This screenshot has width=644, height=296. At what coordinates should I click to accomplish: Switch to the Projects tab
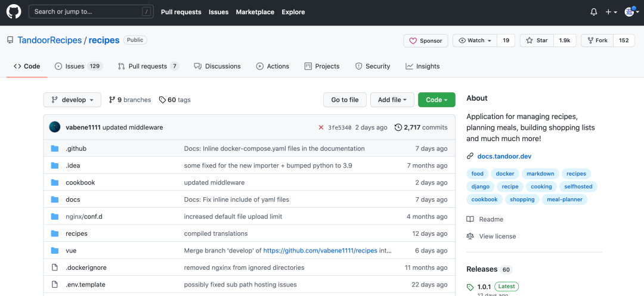pyautogui.click(x=321, y=66)
